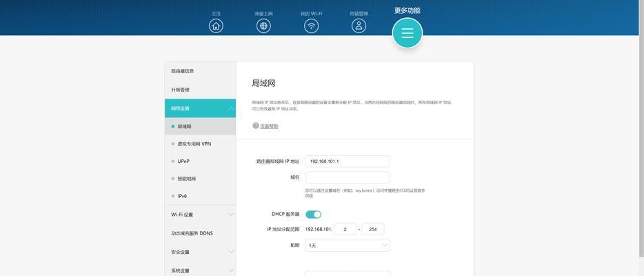Click the 域名 hint text mentioning my.home

pyautogui.click(x=365, y=193)
